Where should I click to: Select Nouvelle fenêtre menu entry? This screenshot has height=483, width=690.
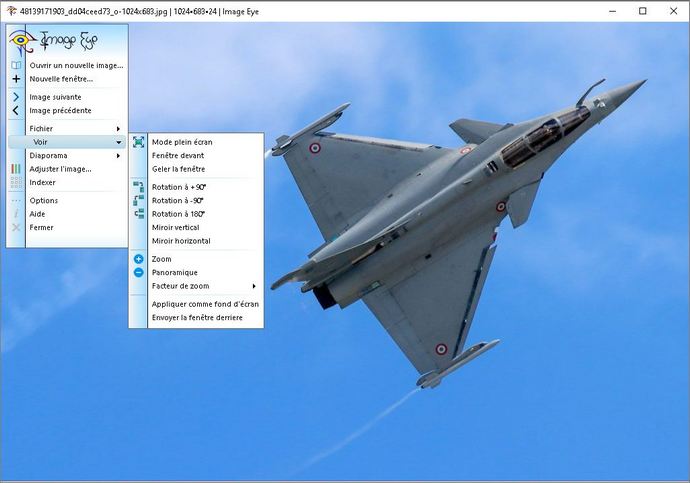(x=61, y=79)
